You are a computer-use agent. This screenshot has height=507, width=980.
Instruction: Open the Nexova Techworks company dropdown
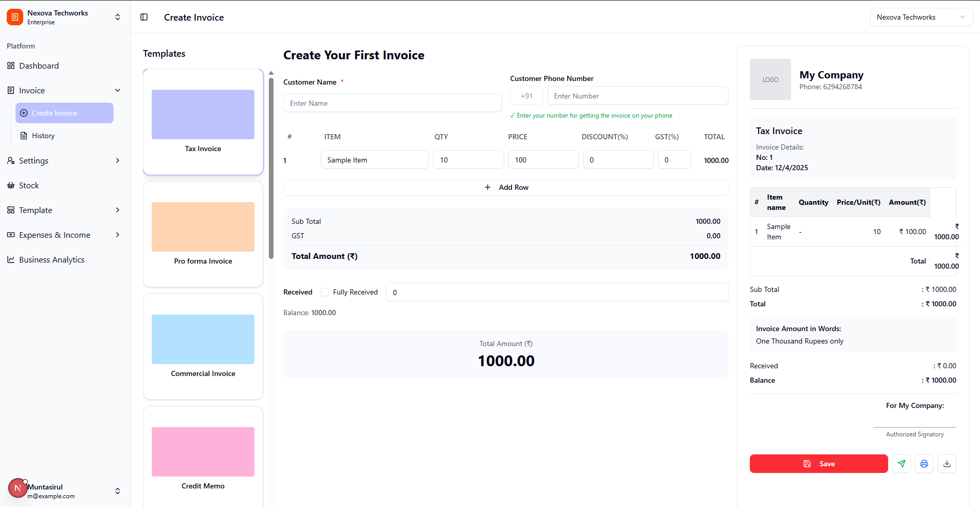921,17
